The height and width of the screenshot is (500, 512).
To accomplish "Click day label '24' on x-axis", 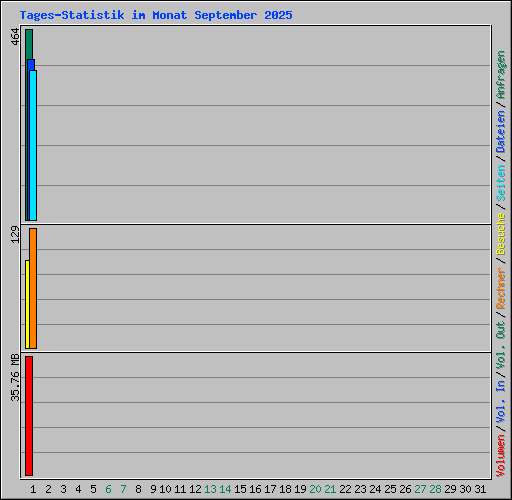I will click(375, 489).
